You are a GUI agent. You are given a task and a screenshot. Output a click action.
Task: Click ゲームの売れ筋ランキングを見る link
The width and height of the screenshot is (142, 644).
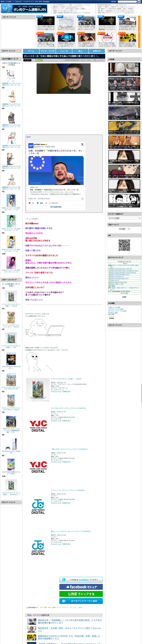[x=11, y=285]
